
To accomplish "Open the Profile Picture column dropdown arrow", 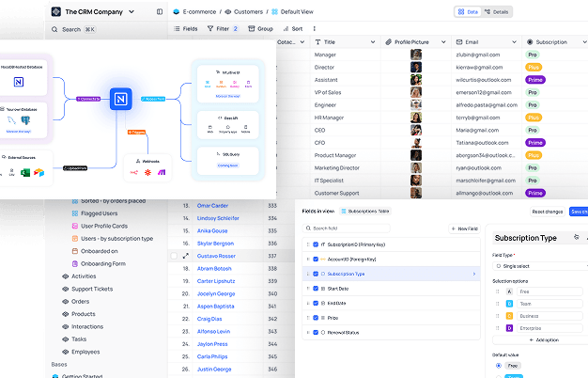I will (443, 42).
